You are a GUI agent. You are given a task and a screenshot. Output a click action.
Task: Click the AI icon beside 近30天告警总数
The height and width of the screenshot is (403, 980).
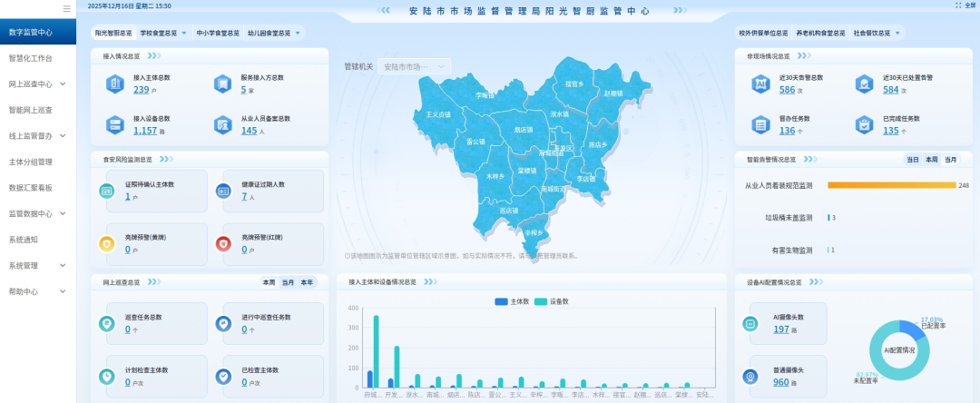pos(760,84)
